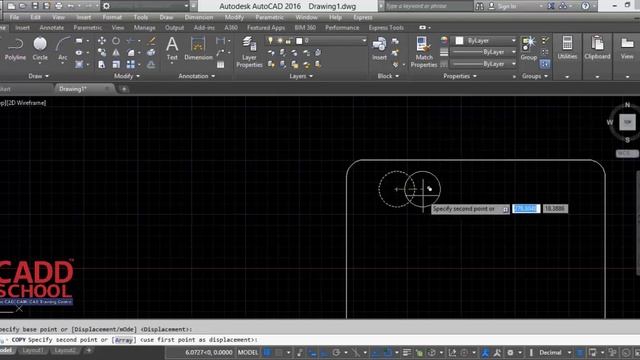Click the Explode tool in Modify panel
Image resolution: width=640 pixels, height=360 pixels.
151,53
